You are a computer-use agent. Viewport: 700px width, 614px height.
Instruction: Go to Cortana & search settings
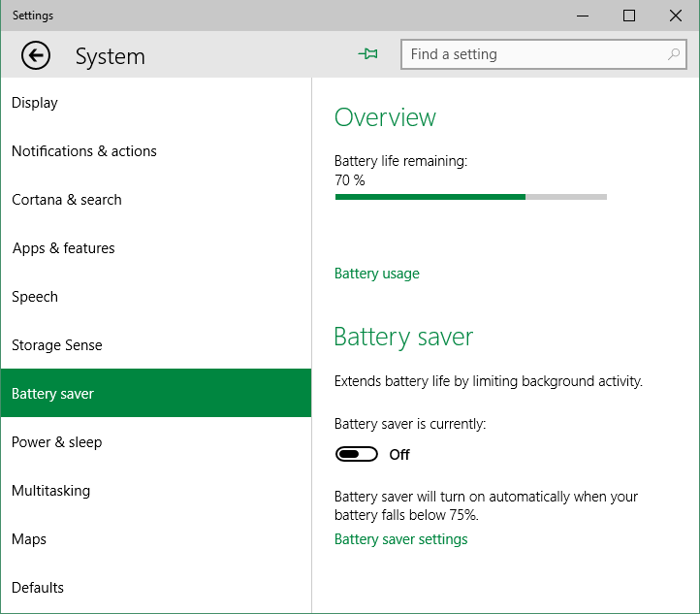point(67,200)
